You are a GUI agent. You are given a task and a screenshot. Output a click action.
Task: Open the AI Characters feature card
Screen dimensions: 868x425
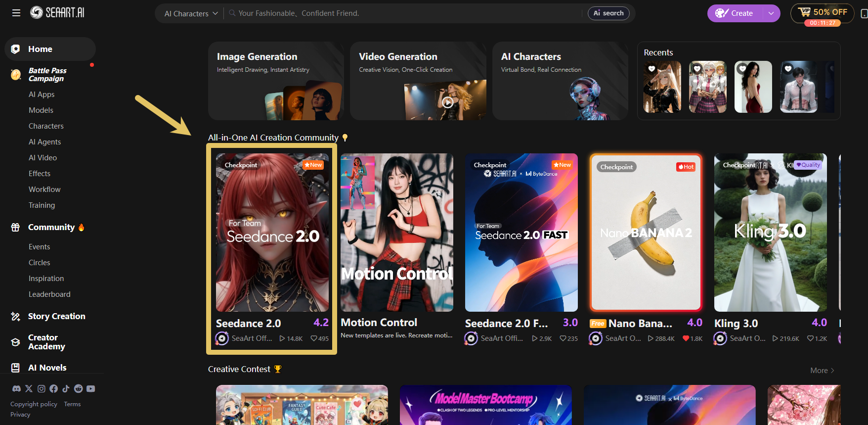pyautogui.click(x=560, y=81)
